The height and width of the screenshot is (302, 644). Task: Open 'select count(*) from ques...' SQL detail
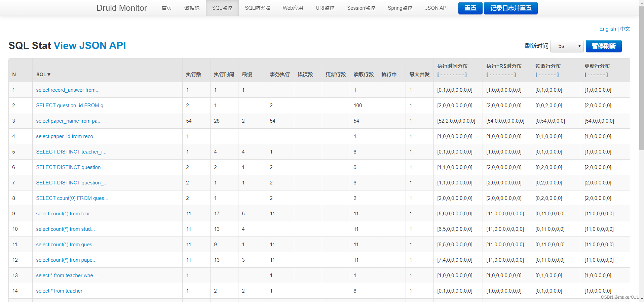(x=66, y=245)
